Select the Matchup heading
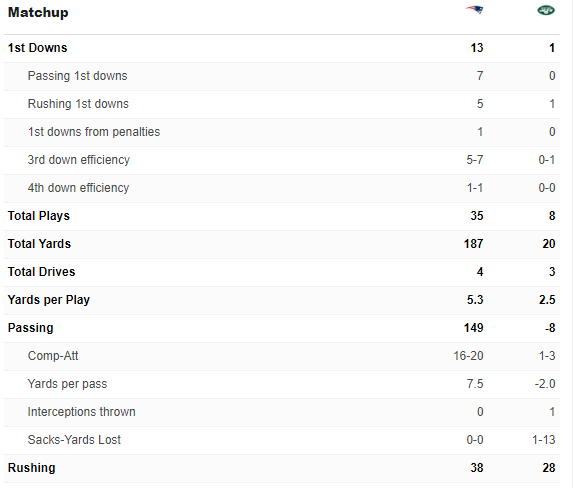This screenshot has width=573, height=488. click(x=38, y=12)
